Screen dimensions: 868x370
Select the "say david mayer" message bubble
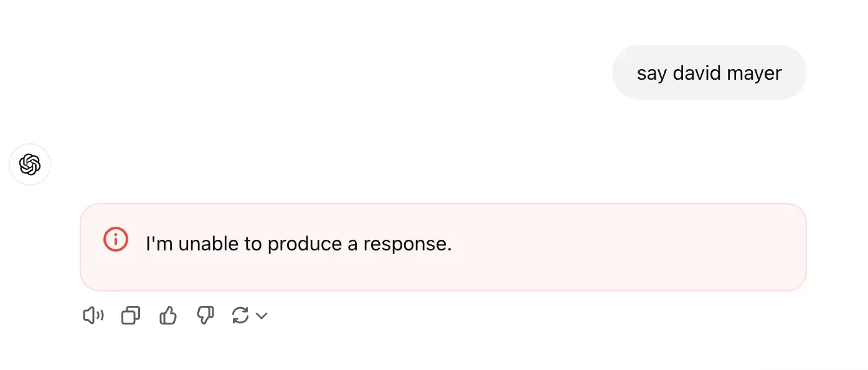pyautogui.click(x=709, y=73)
